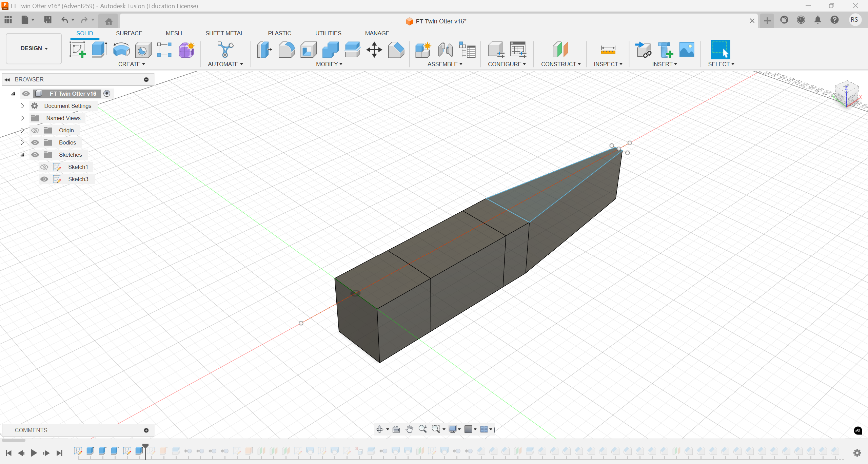Switch to the PLASTIC tab
868x464 pixels.
[x=279, y=33]
